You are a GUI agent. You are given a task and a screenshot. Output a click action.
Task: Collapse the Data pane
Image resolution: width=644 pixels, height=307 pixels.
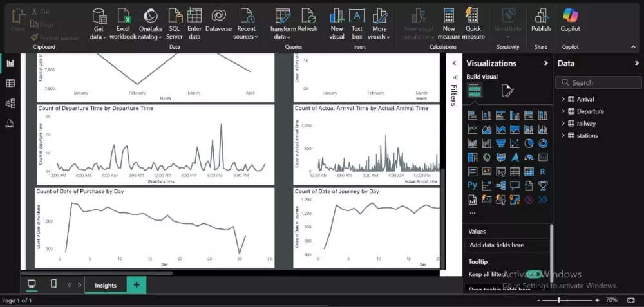coord(637,63)
